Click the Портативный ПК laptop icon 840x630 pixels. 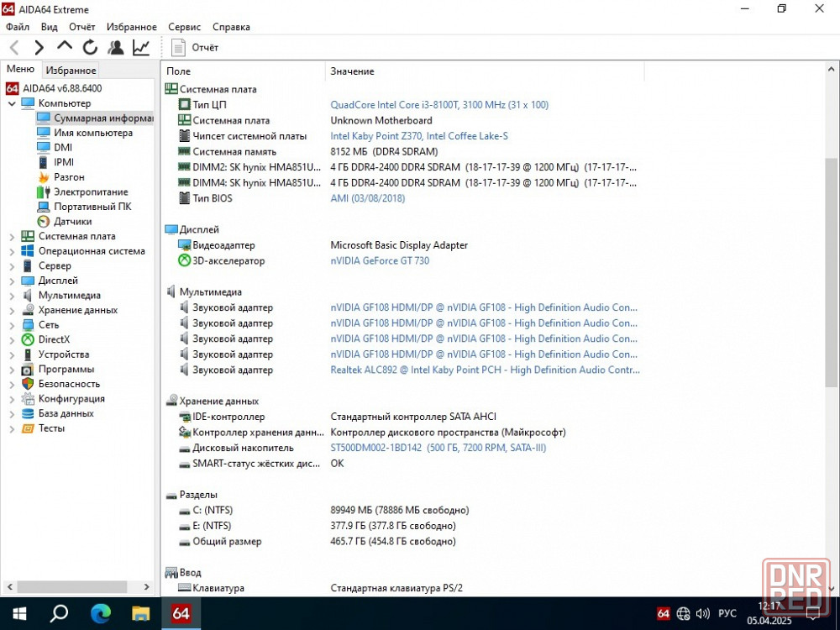[44, 207]
